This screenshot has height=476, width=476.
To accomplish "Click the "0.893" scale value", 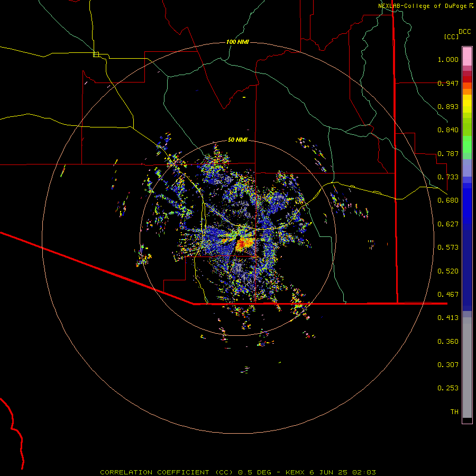I will (448, 106).
